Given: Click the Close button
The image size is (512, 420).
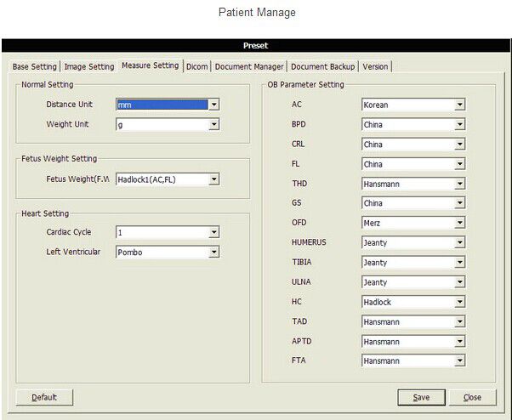Looking at the screenshot, I should (472, 397).
